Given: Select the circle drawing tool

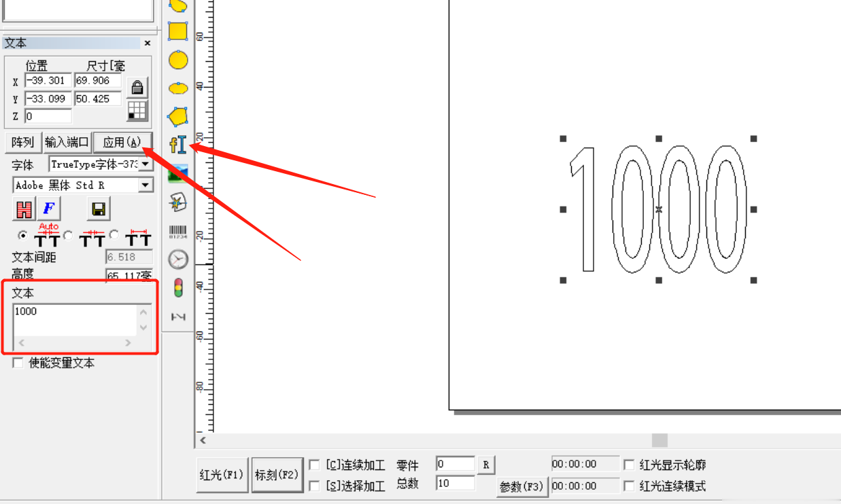Looking at the screenshot, I should 178,60.
